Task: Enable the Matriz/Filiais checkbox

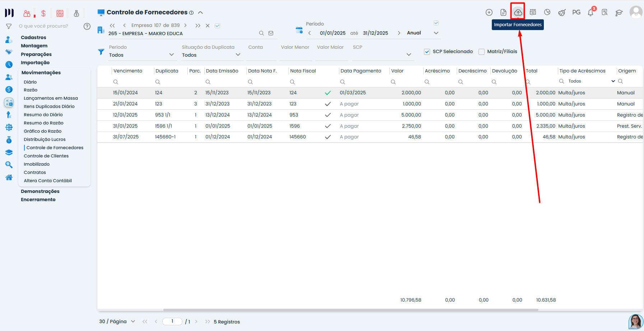Action: click(481, 52)
